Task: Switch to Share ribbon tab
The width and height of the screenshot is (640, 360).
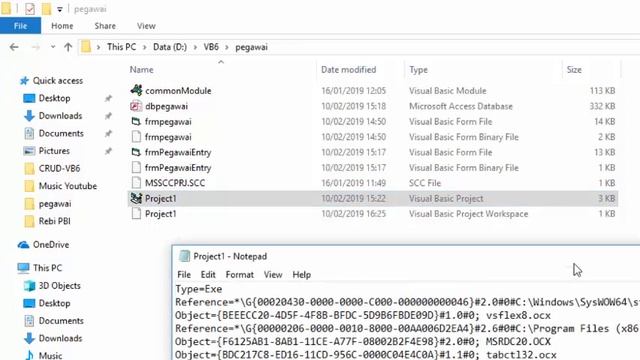Action: (105, 26)
